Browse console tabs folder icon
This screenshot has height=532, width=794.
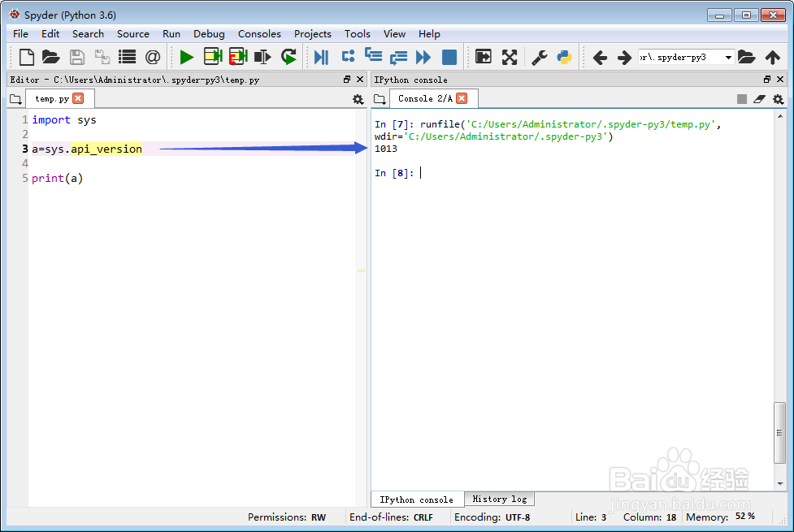point(380,99)
